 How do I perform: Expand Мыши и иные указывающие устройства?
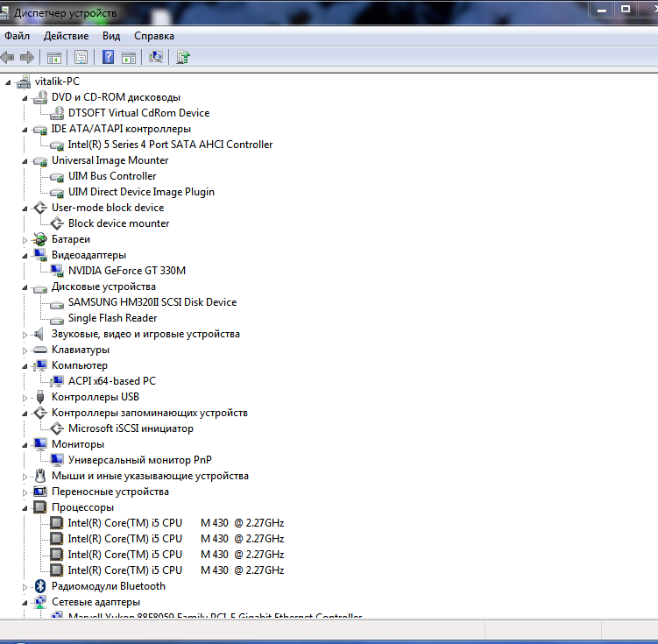pyautogui.click(x=25, y=477)
